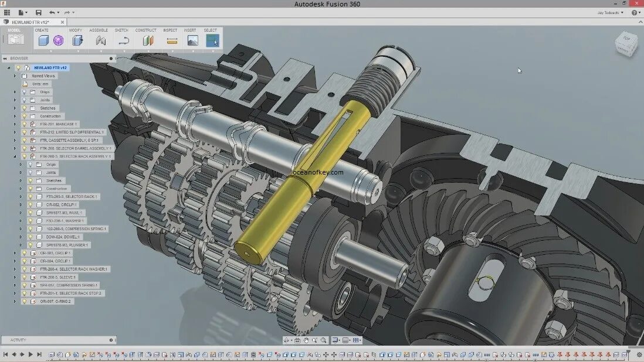The image size is (644, 362).
Task: Open the CONSTRUCT menu
Action: [x=146, y=30]
